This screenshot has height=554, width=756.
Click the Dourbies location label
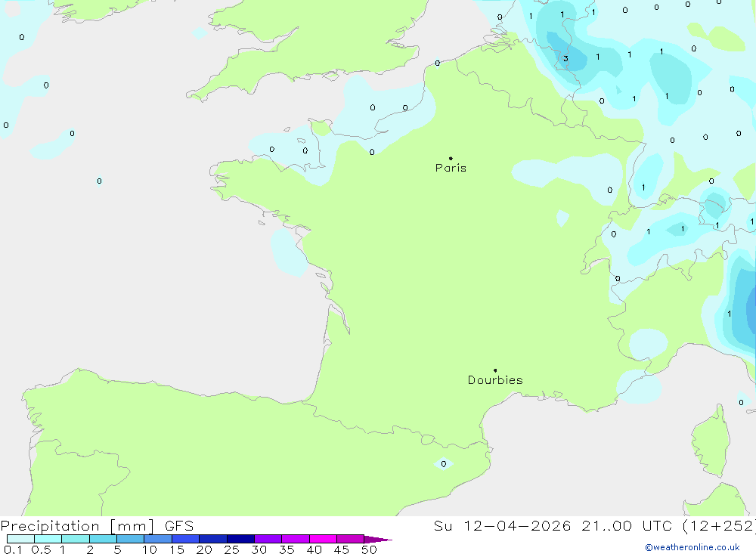pos(495,380)
